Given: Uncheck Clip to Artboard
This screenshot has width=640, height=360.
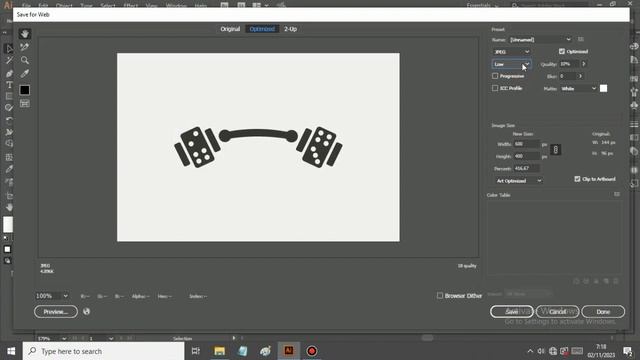Looking at the screenshot, I should 577,179.
